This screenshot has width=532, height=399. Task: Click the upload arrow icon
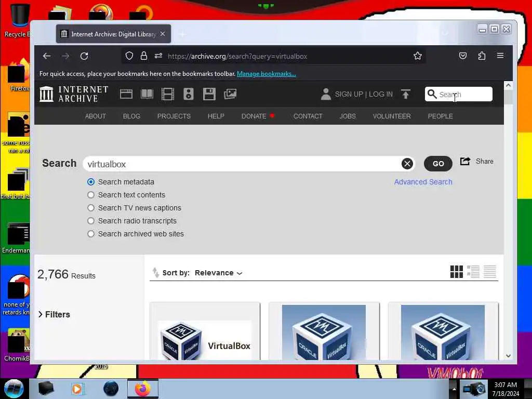pyautogui.click(x=405, y=94)
